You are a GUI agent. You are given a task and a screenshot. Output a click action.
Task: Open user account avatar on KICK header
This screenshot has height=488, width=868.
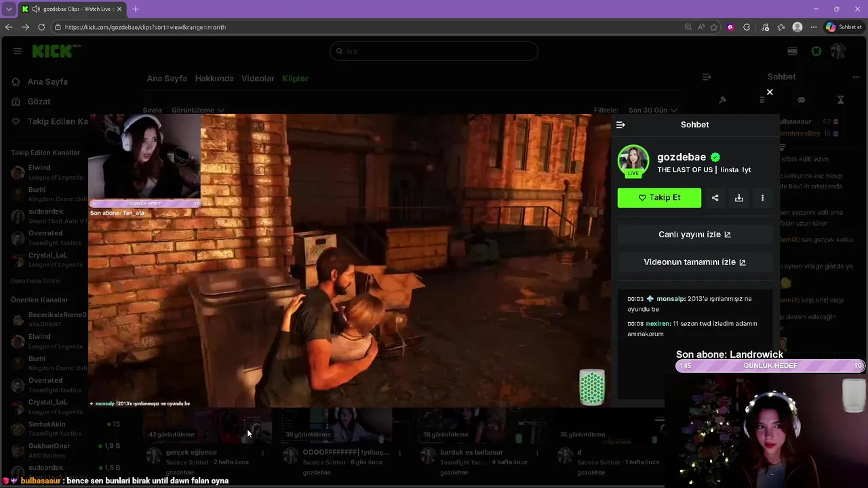(x=839, y=52)
